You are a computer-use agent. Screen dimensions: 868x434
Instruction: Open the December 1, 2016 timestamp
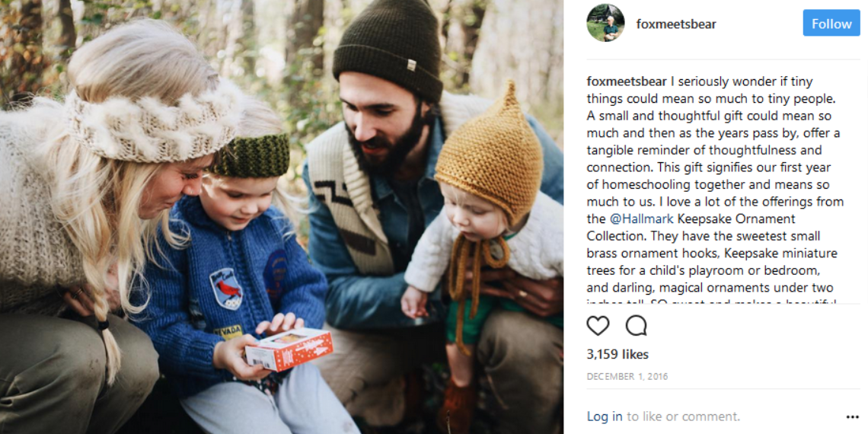tap(627, 376)
